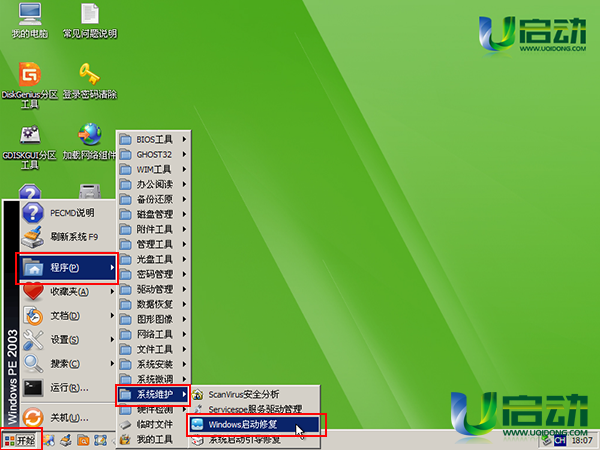Expand the 光盘工具 folder

pyautogui.click(x=154, y=259)
